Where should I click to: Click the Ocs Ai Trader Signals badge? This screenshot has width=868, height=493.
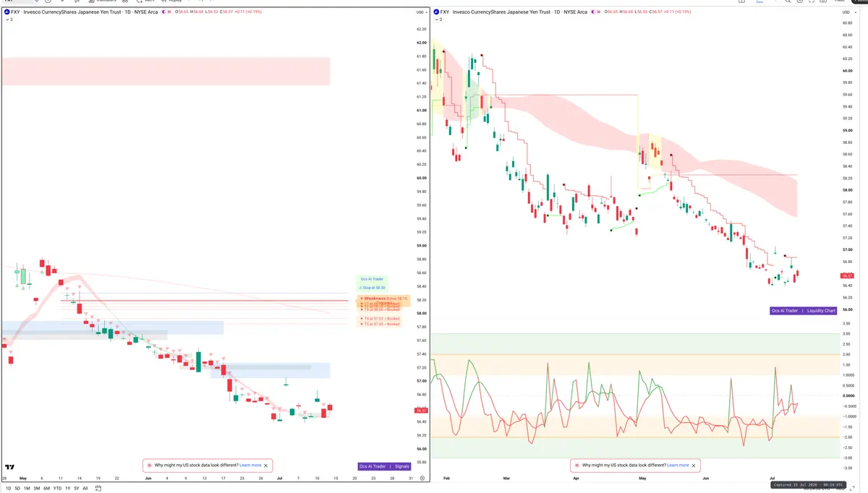point(385,466)
